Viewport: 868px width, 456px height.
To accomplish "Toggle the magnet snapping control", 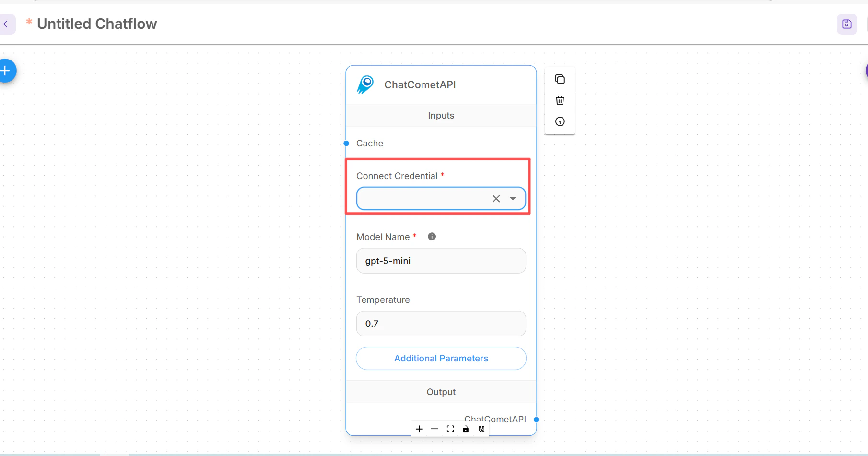I will pos(481,429).
